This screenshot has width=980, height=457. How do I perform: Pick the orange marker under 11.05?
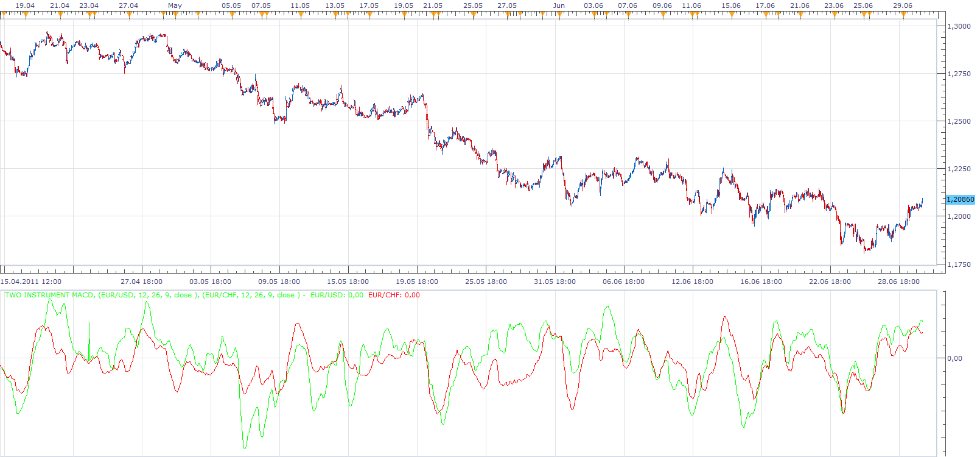(x=300, y=15)
